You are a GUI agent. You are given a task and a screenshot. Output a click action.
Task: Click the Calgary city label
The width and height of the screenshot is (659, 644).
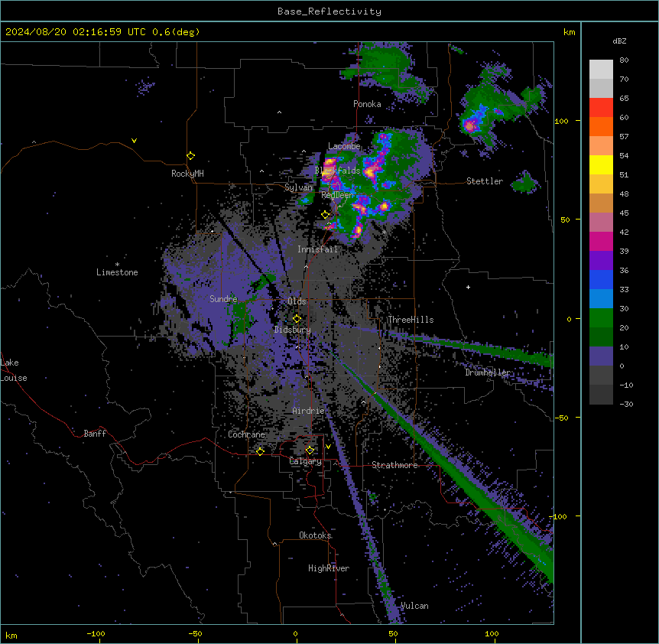306,461
